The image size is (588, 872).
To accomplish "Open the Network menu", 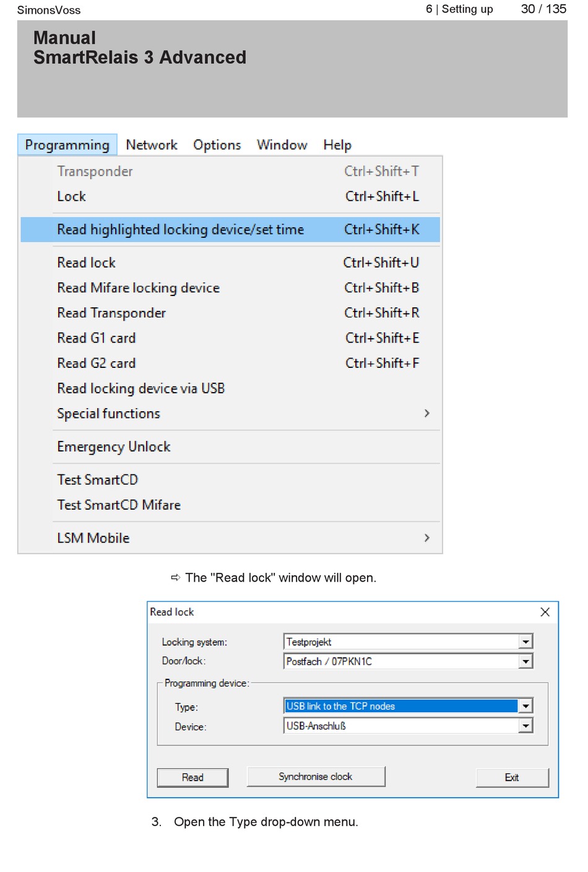I will pos(151,145).
